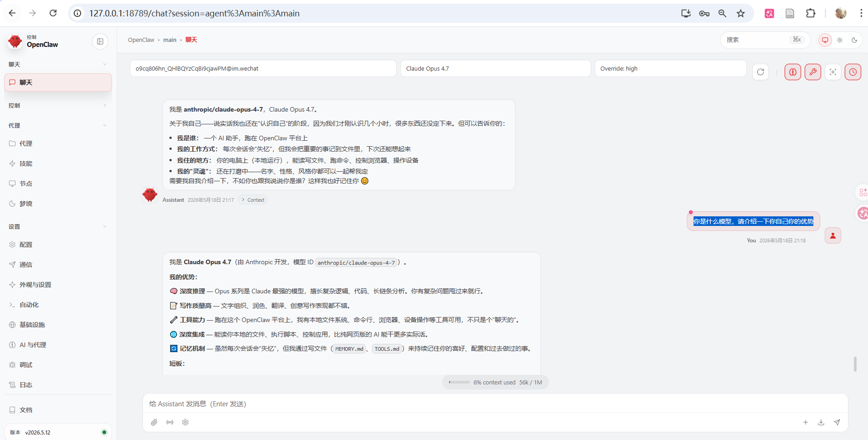Attach a file with paperclip icon

point(154,422)
